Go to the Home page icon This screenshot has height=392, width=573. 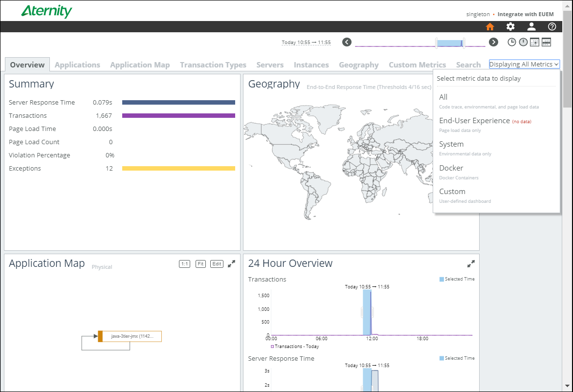point(490,27)
